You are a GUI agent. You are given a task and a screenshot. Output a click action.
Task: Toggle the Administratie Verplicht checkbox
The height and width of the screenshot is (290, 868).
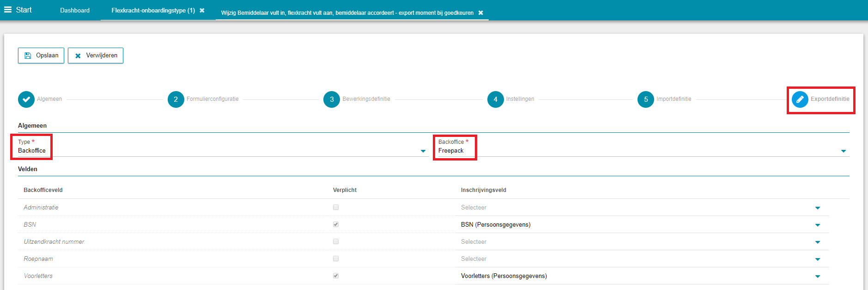click(336, 207)
